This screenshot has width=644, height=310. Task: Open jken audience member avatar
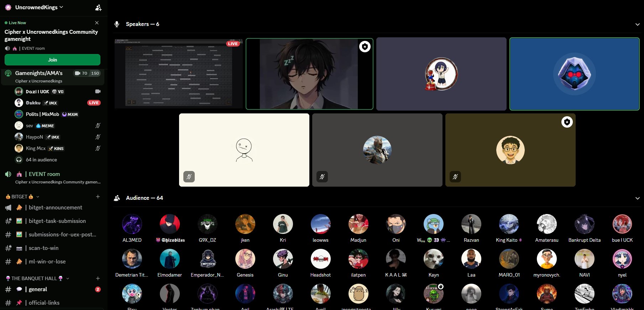click(x=245, y=224)
